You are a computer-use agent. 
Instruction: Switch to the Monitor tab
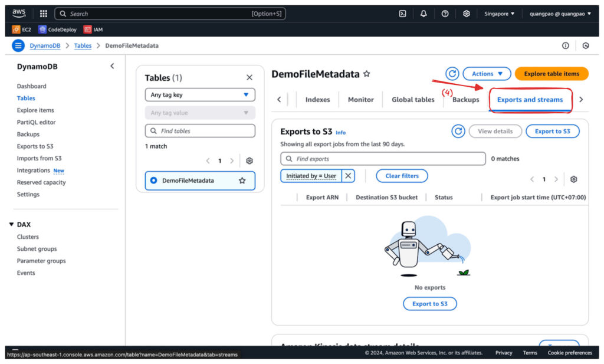click(x=360, y=99)
